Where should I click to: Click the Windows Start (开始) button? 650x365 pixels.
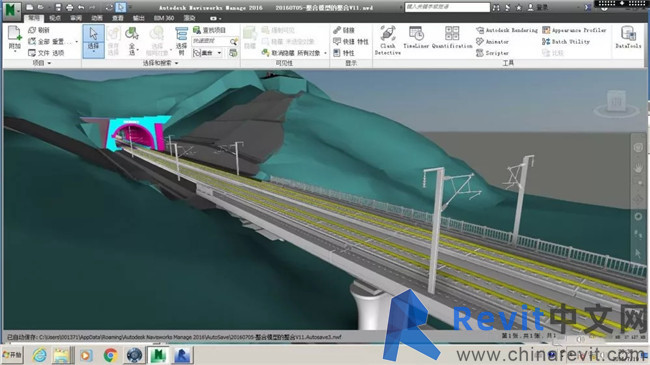12,355
